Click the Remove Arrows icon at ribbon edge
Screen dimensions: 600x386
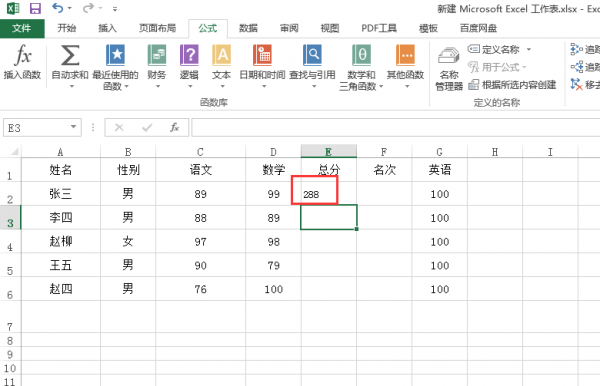576,84
